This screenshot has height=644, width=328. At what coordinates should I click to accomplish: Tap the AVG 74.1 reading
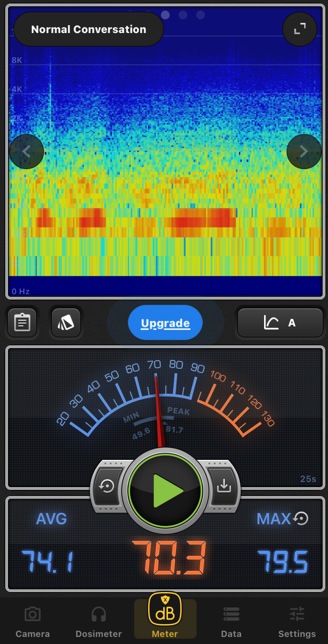48,561
